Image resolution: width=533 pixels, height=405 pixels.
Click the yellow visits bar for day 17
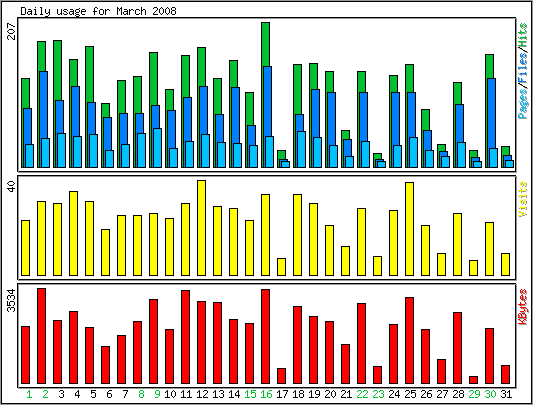pos(281,267)
